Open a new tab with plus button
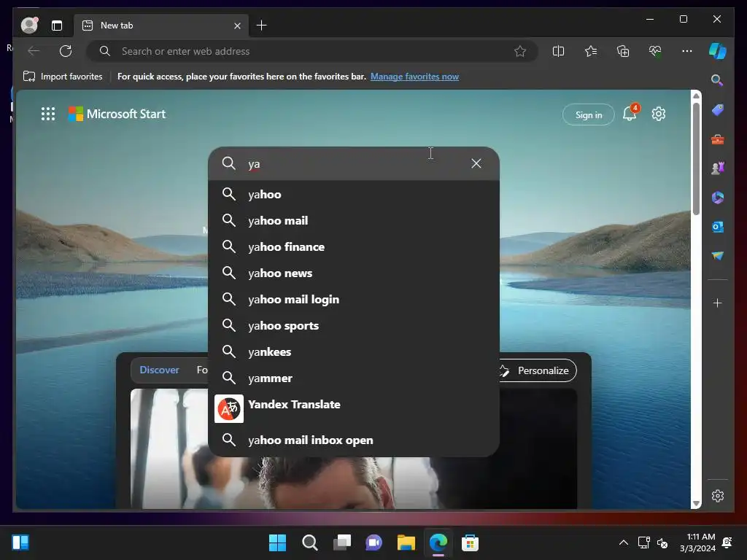The width and height of the screenshot is (747, 560). 262,26
